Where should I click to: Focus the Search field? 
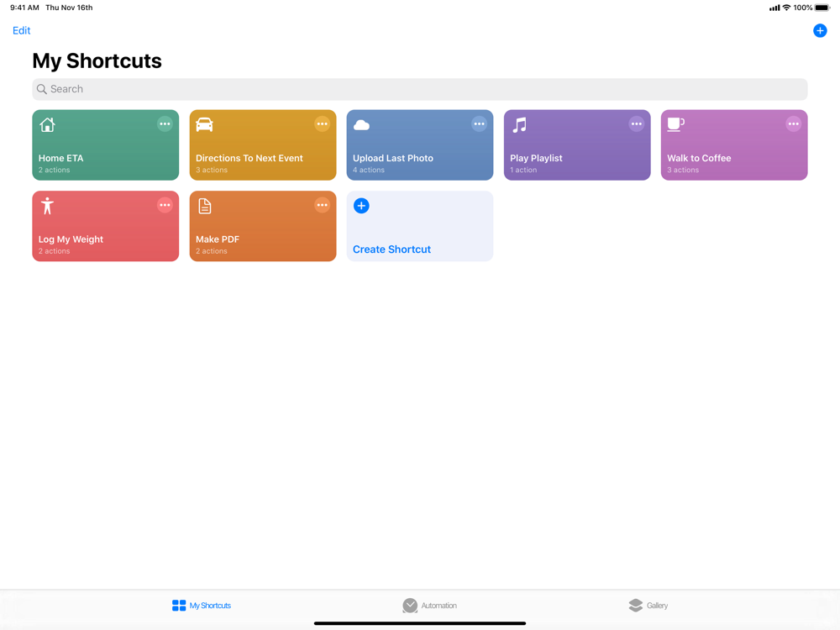tap(419, 89)
